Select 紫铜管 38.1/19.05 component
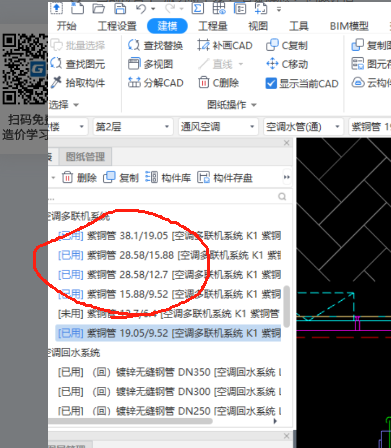 pyautogui.click(x=169, y=236)
